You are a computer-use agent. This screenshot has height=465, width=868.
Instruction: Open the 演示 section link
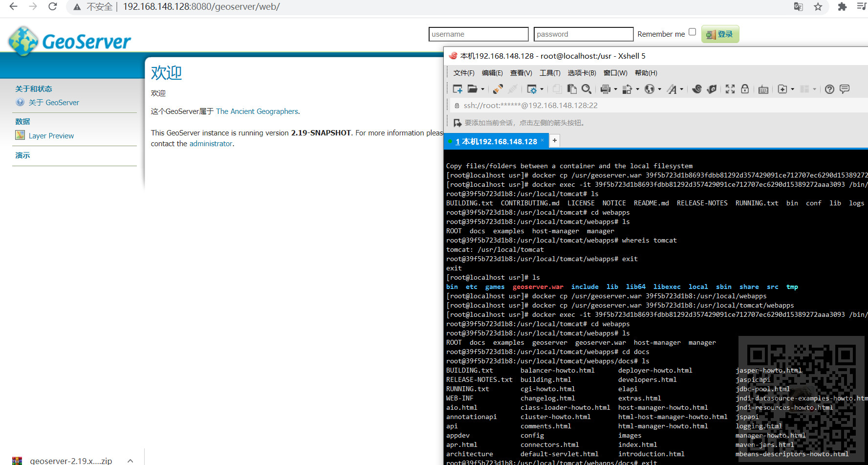[x=22, y=155]
